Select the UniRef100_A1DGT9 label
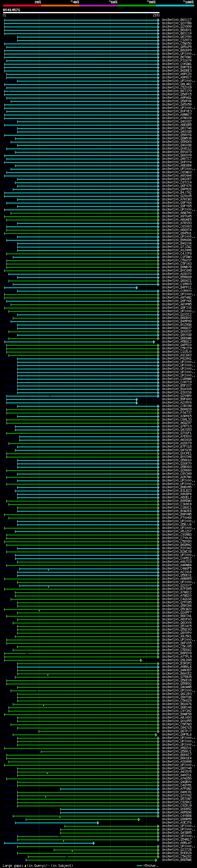Screen dimensions: 197x868 (177, 443)
